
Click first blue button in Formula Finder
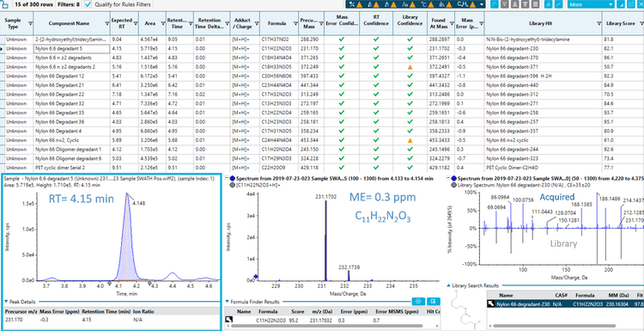[418, 302]
